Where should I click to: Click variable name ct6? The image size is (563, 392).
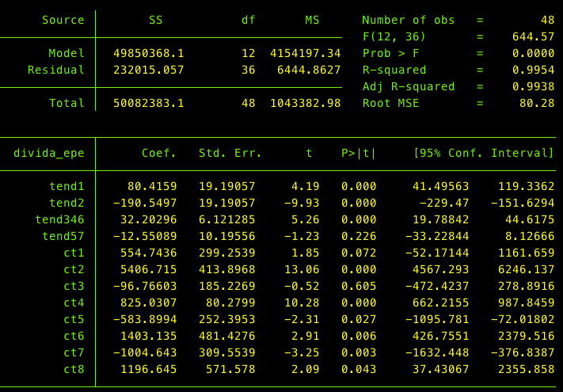[x=74, y=336]
